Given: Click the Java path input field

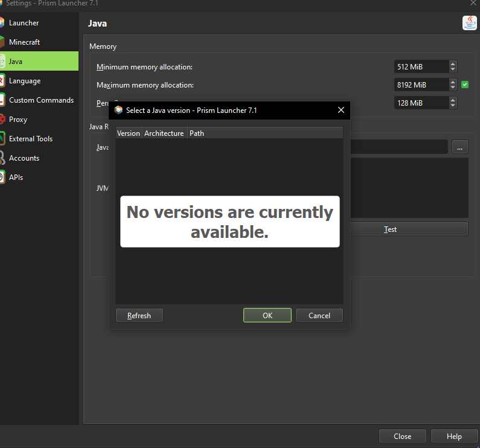Looking at the screenshot, I should [399, 147].
